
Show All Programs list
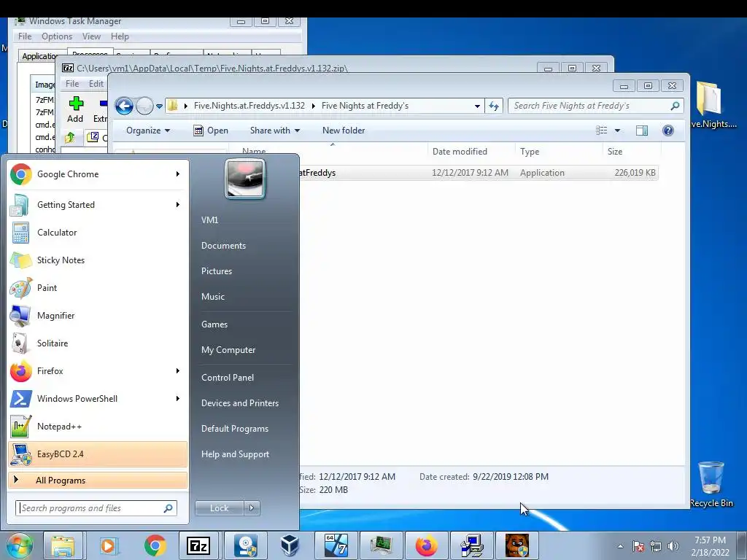click(97, 480)
